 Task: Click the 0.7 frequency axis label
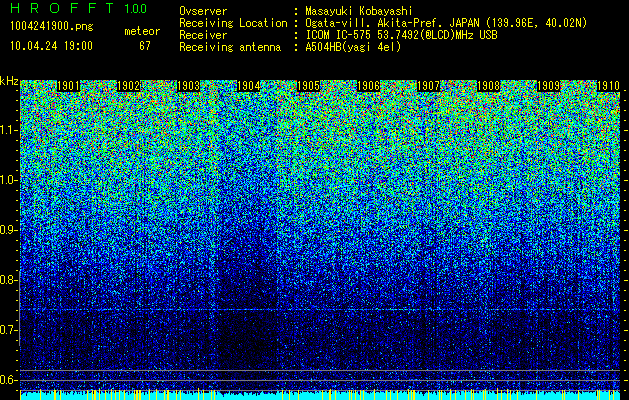[8, 330]
